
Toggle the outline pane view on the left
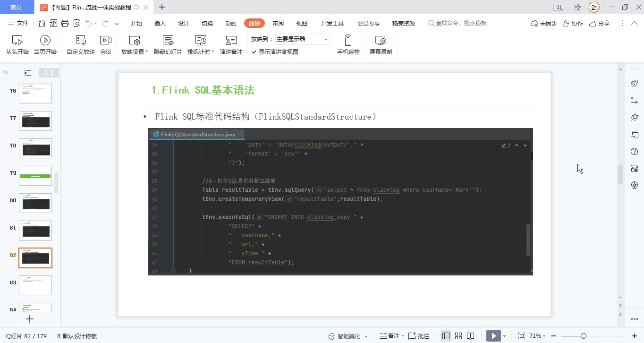[27, 73]
